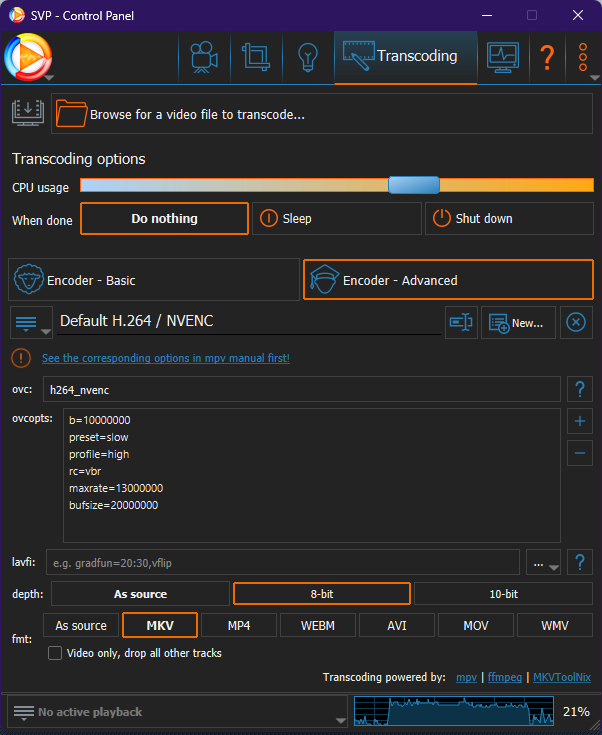Click the light bulb tab icon
Viewport: 602px width, 735px height.
[308, 57]
